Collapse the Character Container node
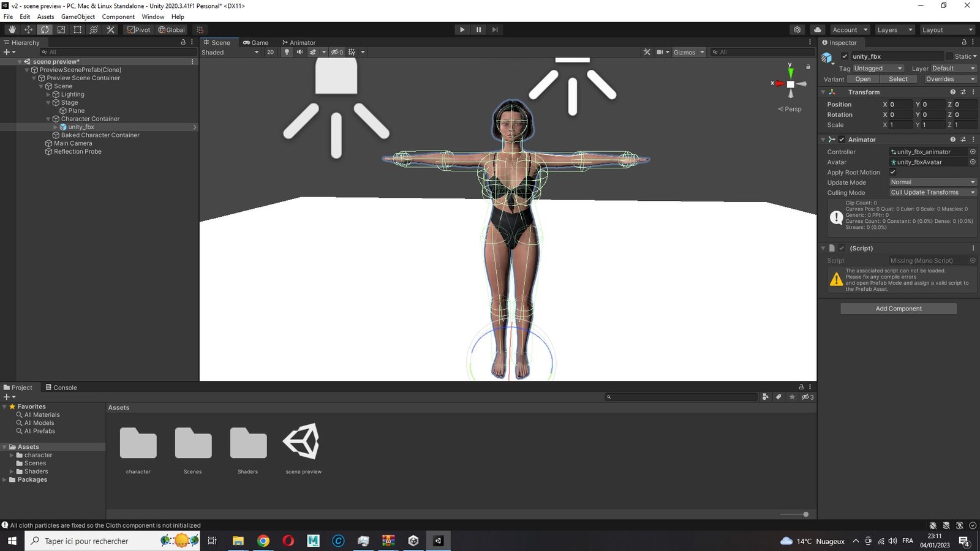The image size is (980, 551). (48, 119)
